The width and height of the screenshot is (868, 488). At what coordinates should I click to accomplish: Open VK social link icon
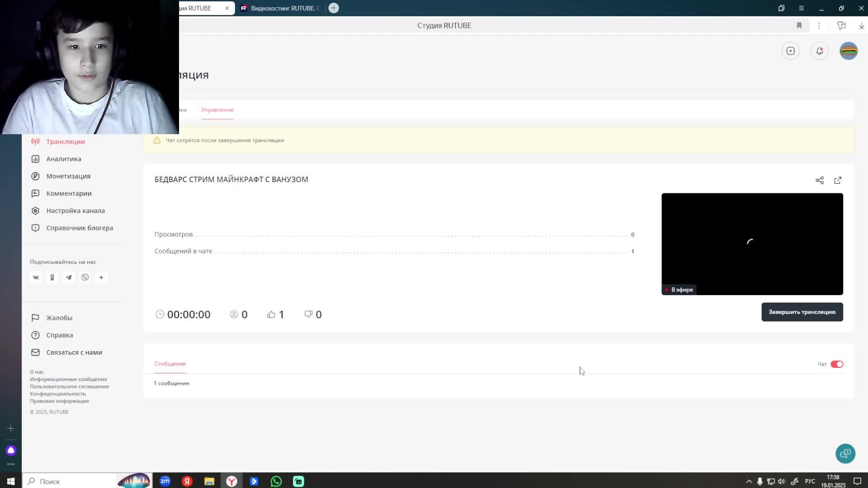pos(36,277)
